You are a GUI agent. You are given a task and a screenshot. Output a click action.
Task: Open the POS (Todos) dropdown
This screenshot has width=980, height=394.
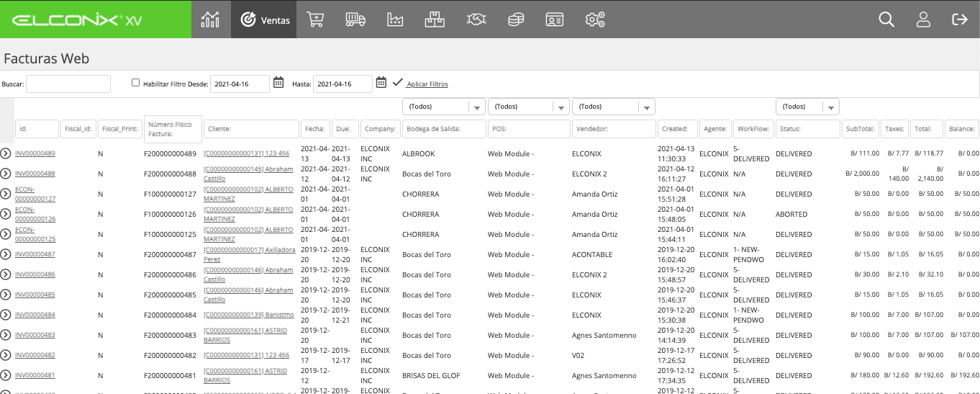point(529,107)
